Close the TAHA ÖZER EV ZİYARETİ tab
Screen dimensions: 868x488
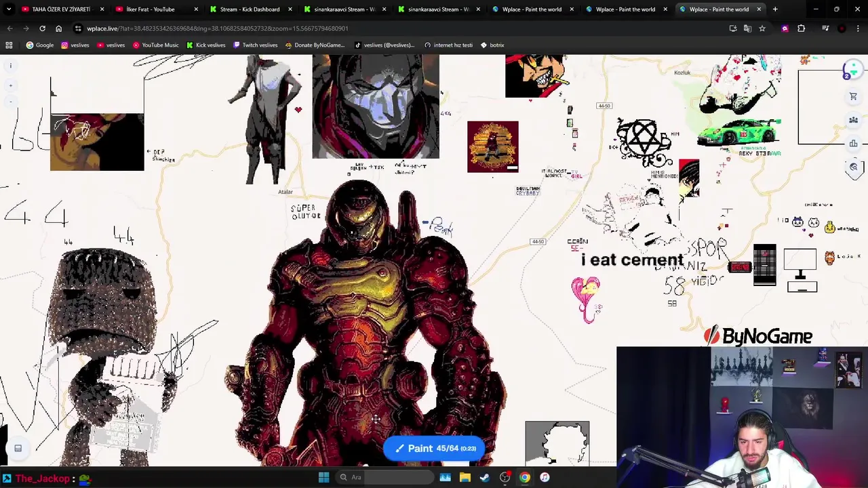pos(102,9)
